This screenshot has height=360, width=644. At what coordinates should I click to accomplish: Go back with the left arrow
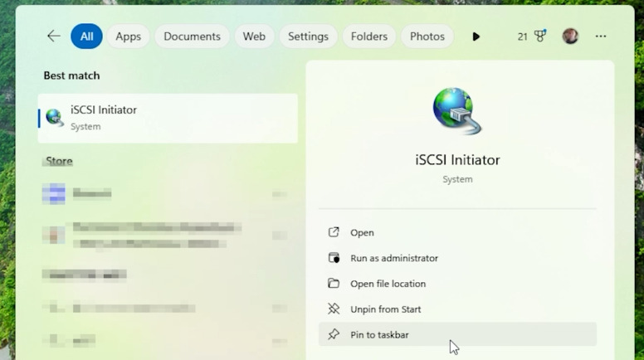(x=54, y=36)
